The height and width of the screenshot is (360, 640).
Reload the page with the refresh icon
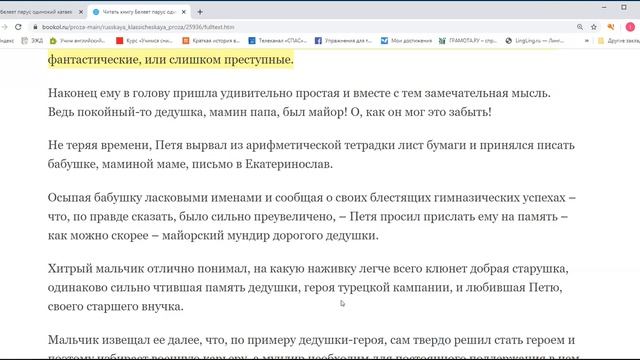[x=18, y=27]
